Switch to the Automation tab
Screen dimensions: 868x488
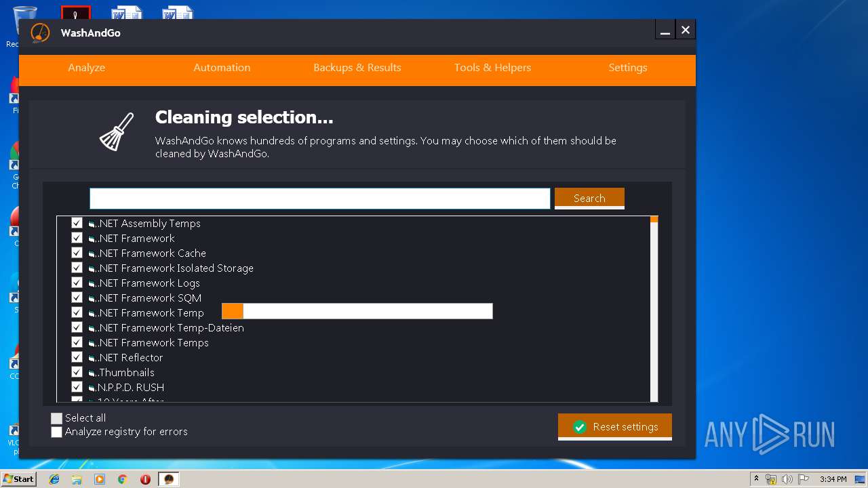222,68
